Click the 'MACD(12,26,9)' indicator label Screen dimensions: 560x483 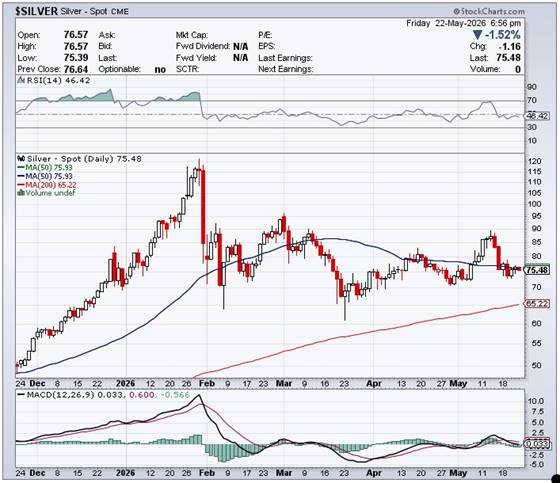pos(60,395)
